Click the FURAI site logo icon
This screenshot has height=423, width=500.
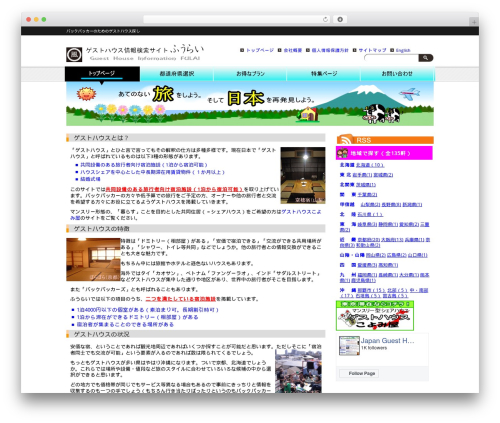[x=74, y=55]
